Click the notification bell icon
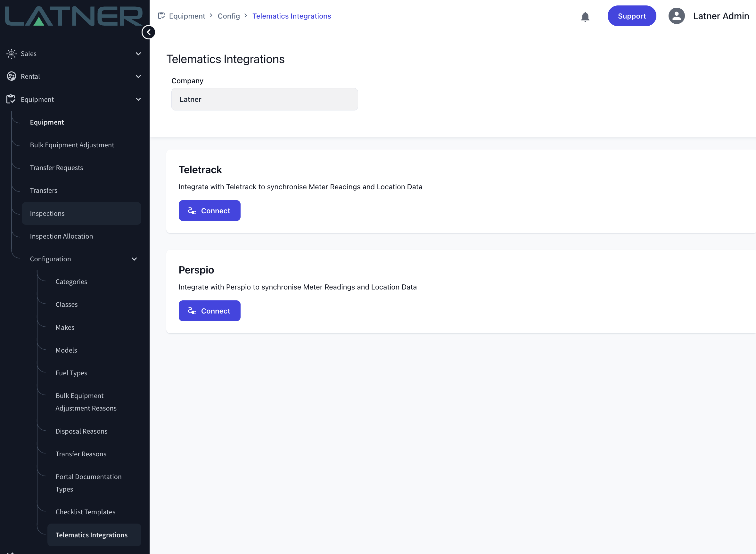Screen dimensions: 756x554 click(585, 16)
